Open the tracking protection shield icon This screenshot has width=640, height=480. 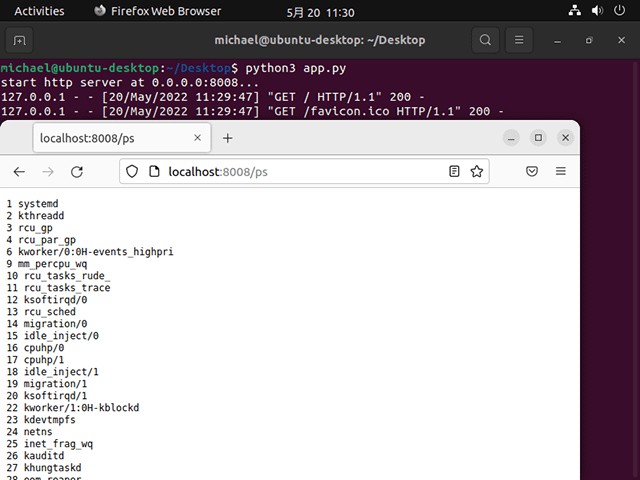coord(131,172)
